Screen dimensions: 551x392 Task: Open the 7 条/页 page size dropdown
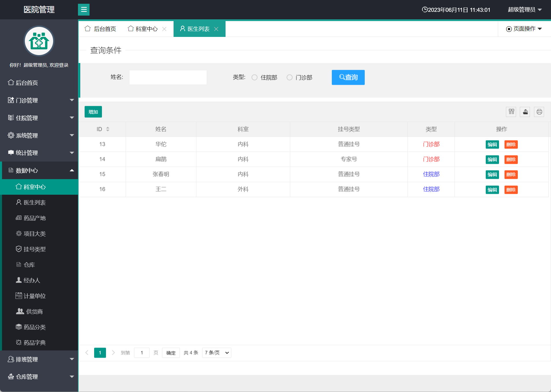[x=217, y=353]
